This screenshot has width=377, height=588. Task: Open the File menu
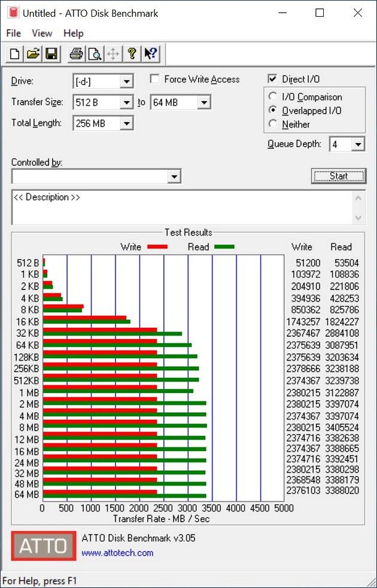tap(14, 33)
